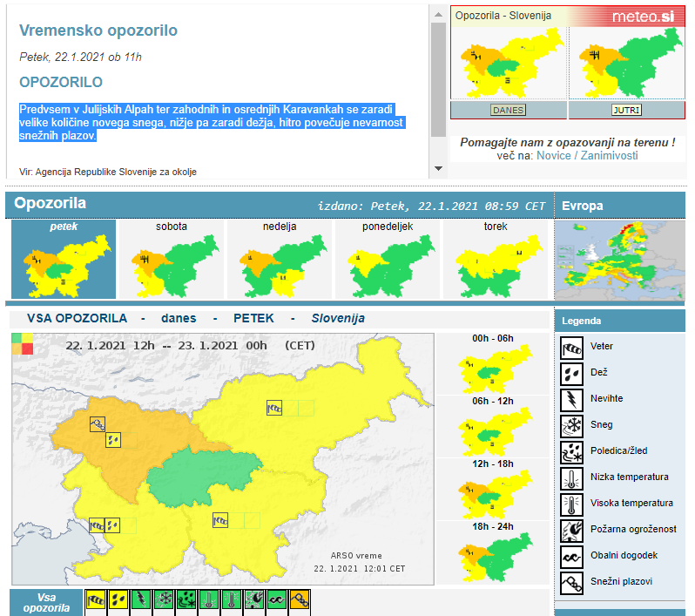Select wind warning icon in bottom filter row

click(96, 600)
